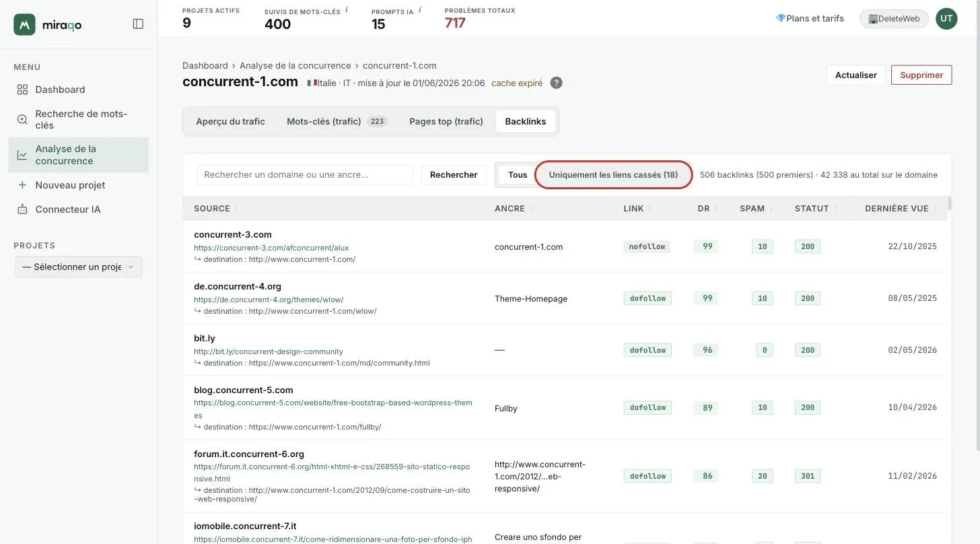Click the Rechercher button
Viewport: 980px width, 544px height.
(454, 175)
